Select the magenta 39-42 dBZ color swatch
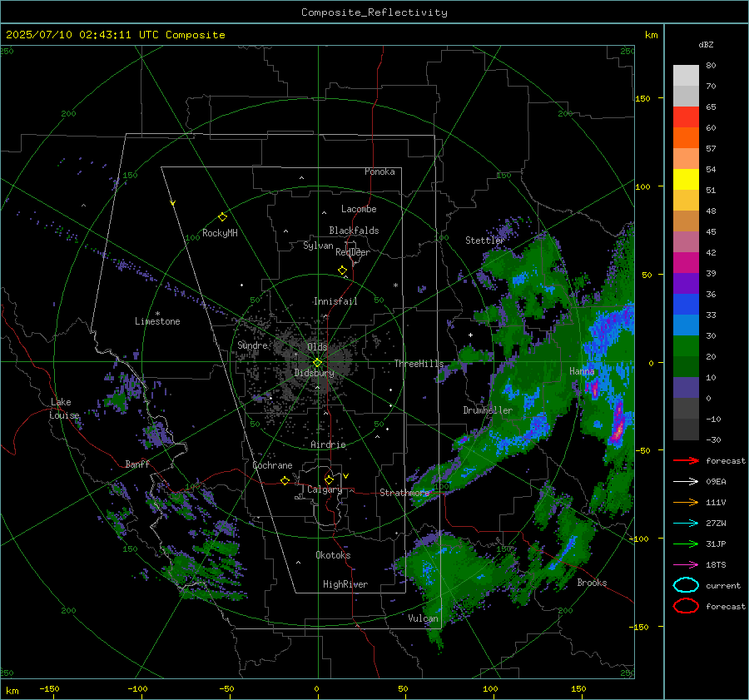Viewport: 749px width, 700px height. (686, 263)
